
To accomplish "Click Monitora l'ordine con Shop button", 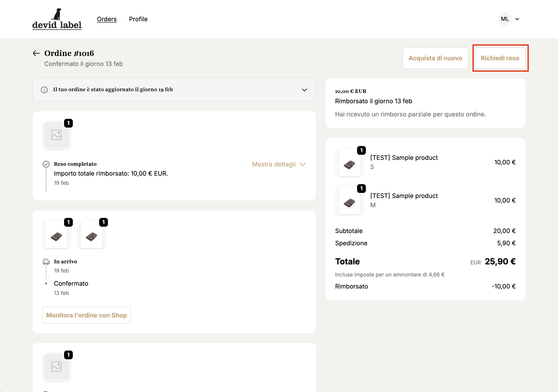I will click(x=86, y=315).
